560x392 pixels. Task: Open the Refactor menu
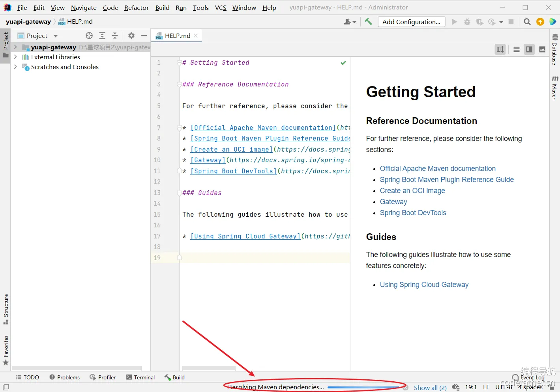[x=137, y=8]
